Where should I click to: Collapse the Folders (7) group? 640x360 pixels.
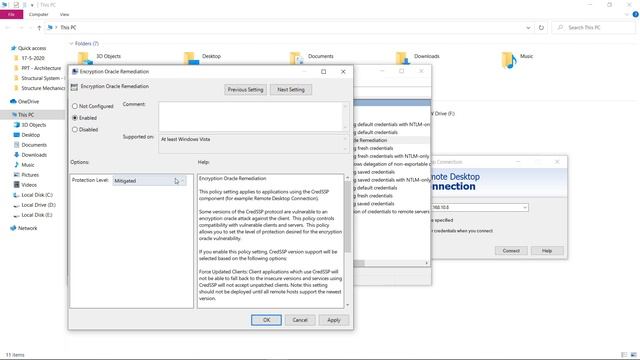71,44
